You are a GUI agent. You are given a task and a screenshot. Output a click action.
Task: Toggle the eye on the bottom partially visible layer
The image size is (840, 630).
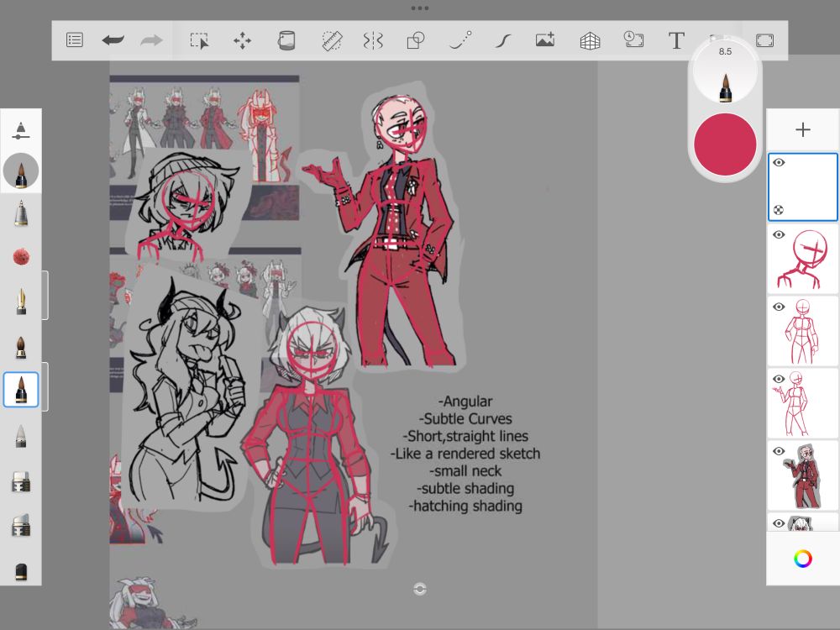[x=779, y=522]
